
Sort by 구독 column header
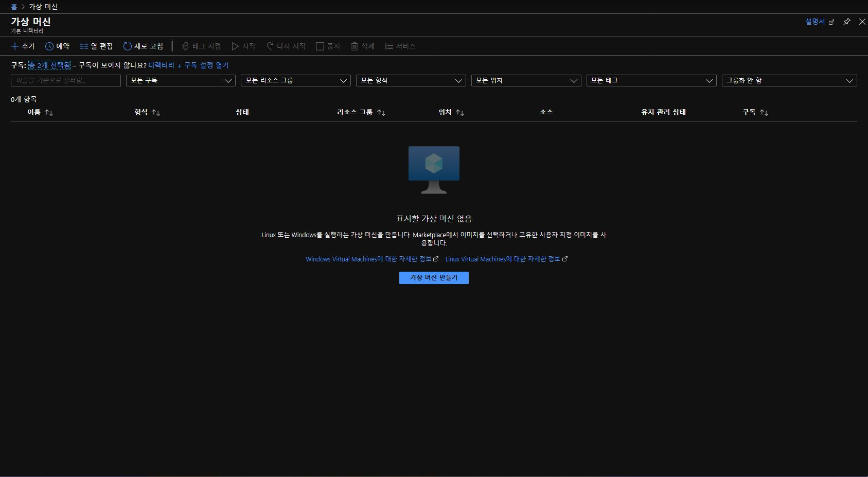755,112
